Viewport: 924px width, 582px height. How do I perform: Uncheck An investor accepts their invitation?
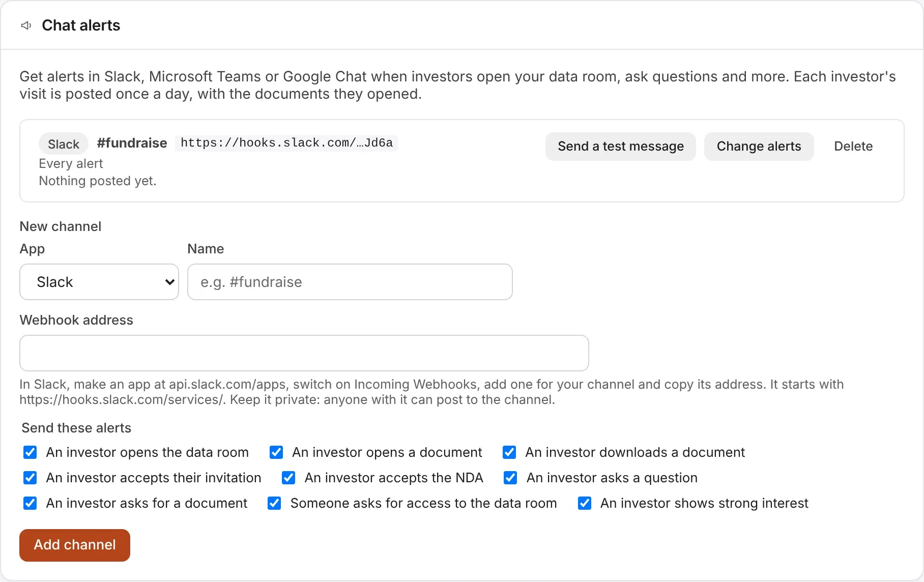pos(30,478)
